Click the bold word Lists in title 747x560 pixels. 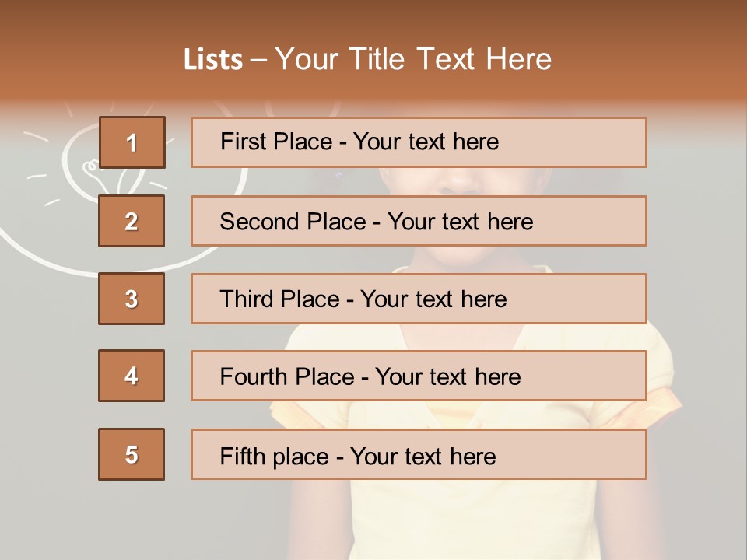(213, 60)
